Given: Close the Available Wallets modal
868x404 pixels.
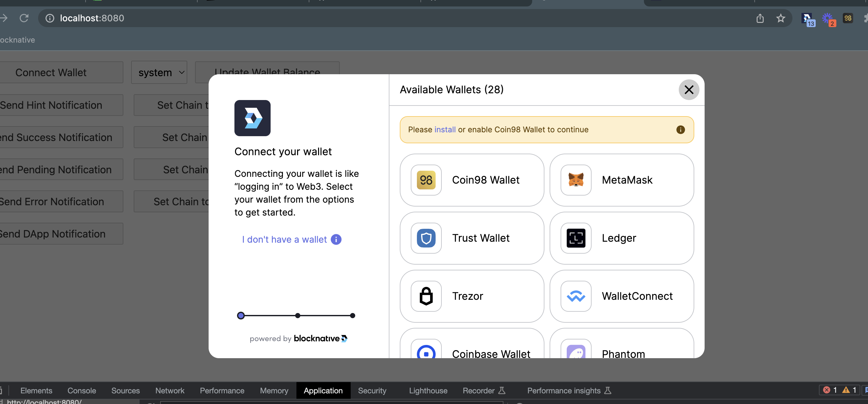Looking at the screenshot, I should [x=689, y=90].
